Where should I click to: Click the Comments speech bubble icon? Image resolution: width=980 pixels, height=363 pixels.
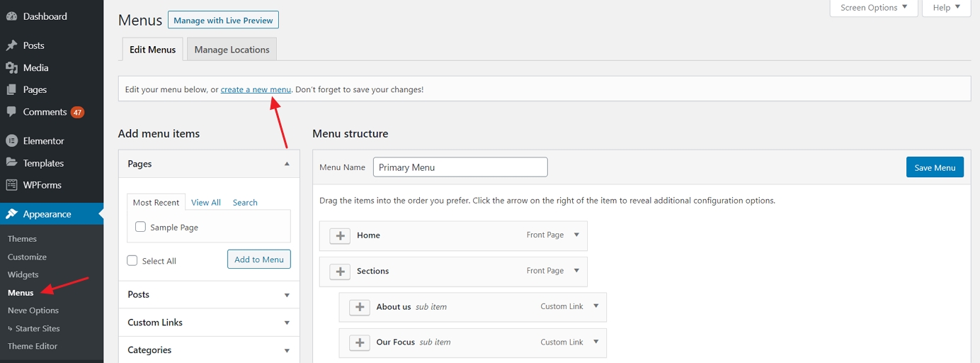(x=11, y=112)
